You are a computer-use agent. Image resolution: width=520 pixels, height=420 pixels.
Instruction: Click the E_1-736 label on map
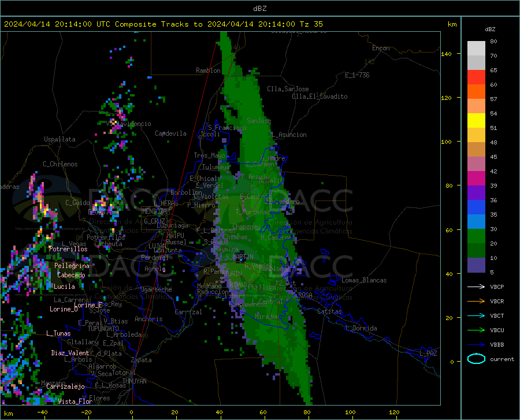click(357, 75)
